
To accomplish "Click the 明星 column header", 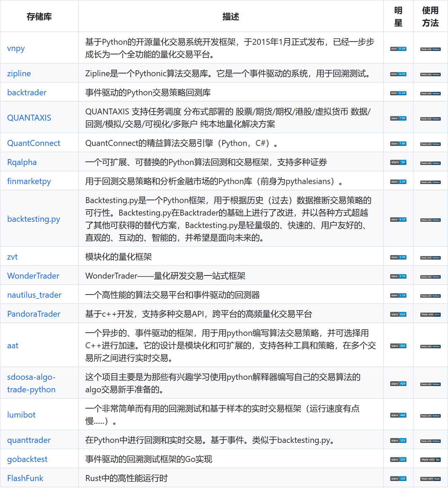I will tap(398, 16).
